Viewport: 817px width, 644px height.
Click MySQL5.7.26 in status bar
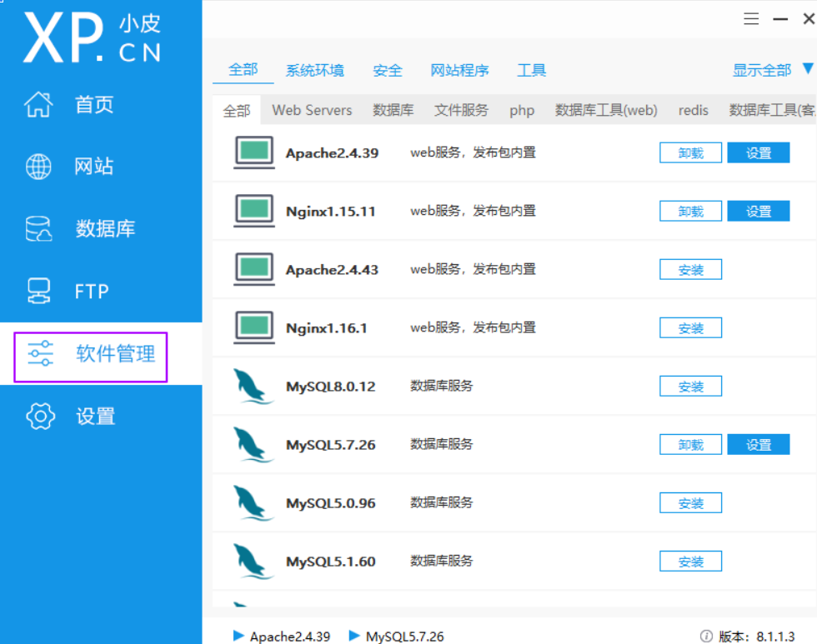coord(405,637)
